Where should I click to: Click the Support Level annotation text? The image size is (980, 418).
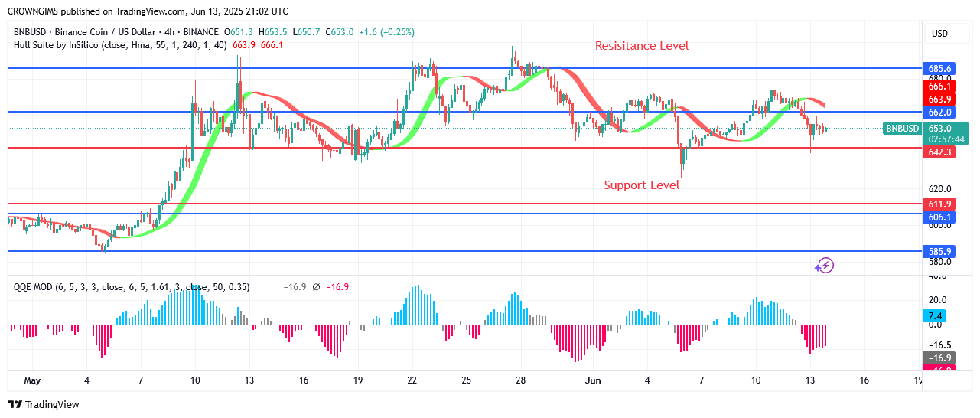pyautogui.click(x=642, y=185)
